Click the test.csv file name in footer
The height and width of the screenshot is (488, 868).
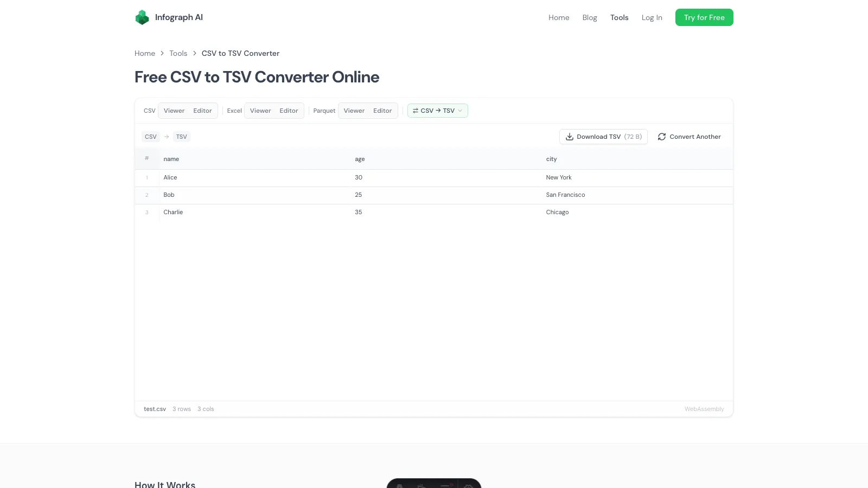click(155, 409)
